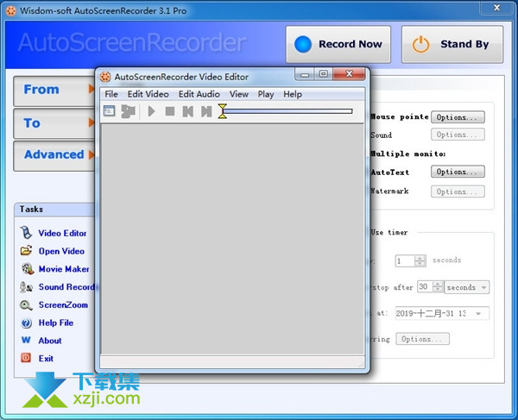Image resolution: width=518 pixels, height=420 pixels.
Task: Click the bottom Options button below date
Action: 422,339
